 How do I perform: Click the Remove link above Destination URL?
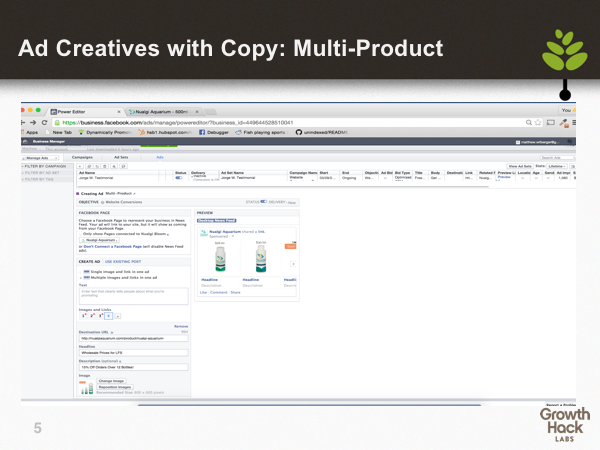click(181, 326)
